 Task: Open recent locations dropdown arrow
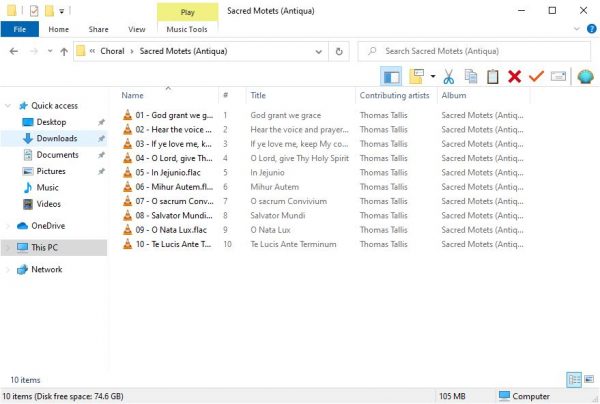pyautogui.click(x=50, y=51)
